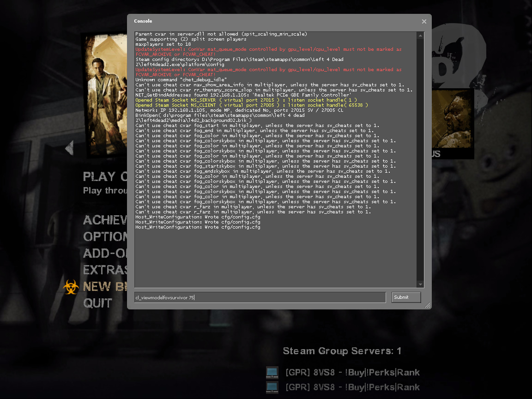Screen dimensions: 532x399
Task: Open the ADD-ONS menu item
Action: pyautogui.click(x=105, y=253)
